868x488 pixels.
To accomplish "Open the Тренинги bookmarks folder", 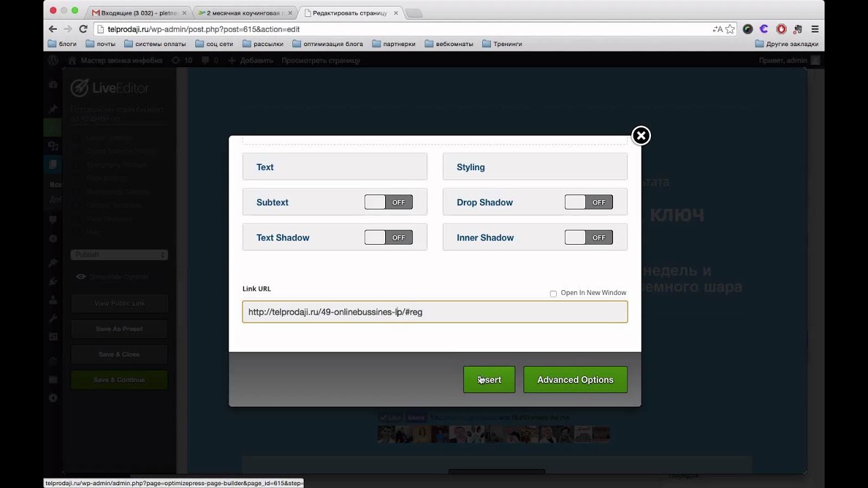I will coord(502,44).
